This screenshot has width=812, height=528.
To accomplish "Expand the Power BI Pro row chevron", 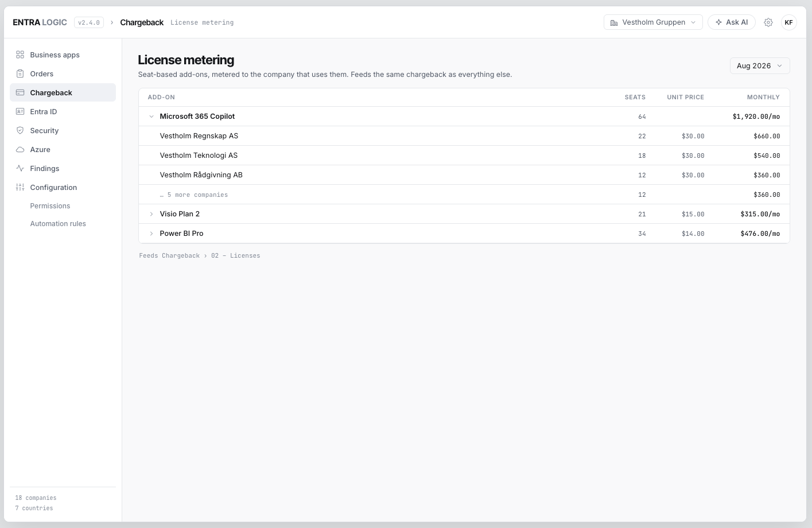I will click(x=151, y=234).
